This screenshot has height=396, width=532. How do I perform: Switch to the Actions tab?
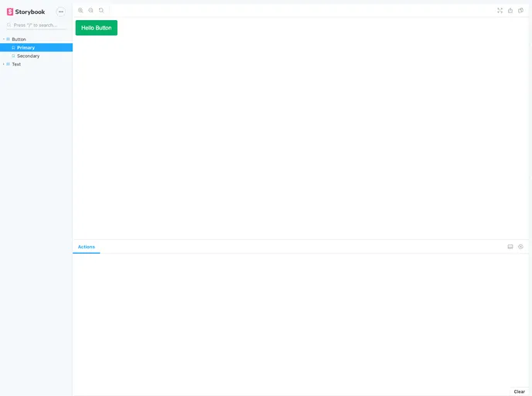(x=87, y=247)
